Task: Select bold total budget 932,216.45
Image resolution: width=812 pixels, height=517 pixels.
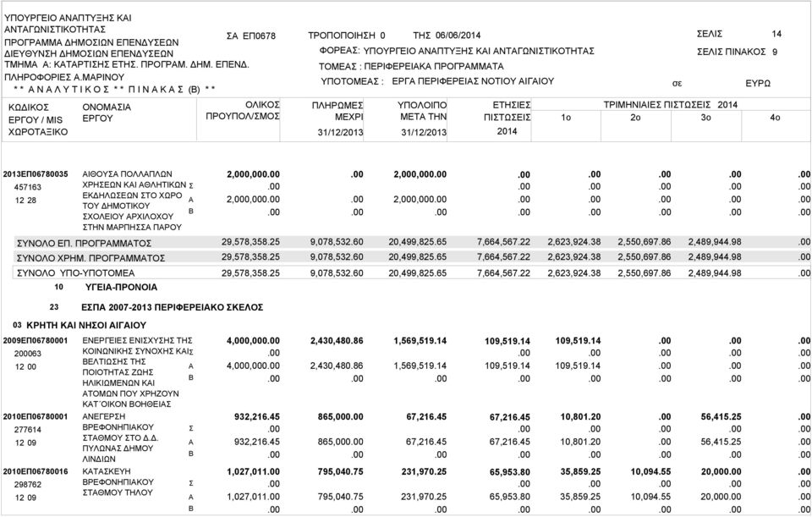Action: [x=257, y=416]
